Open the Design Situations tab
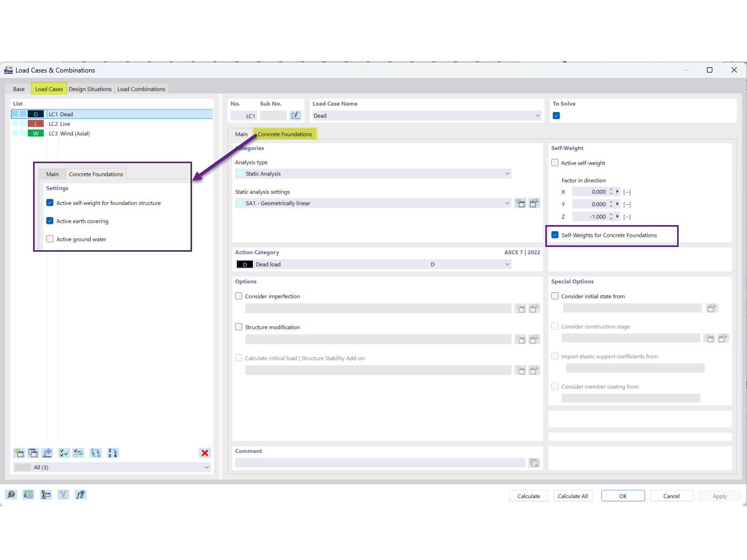 click(90, 89)
